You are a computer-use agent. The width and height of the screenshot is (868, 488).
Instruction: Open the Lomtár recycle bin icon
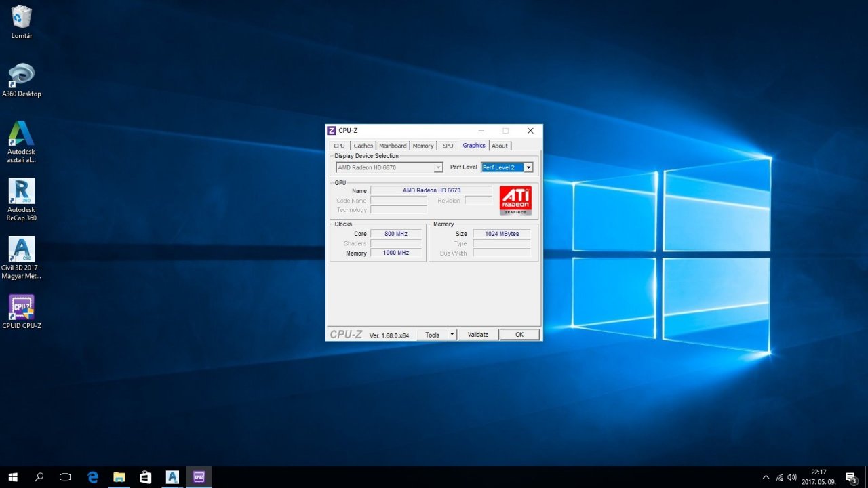pyautogui.click(x=22, y=22)
